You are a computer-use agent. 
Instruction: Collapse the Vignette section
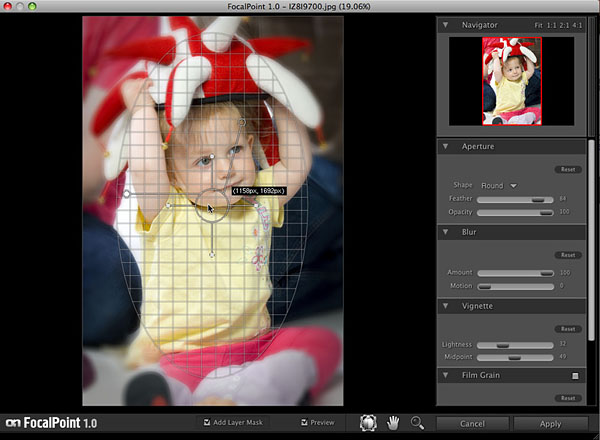(445, 306)
